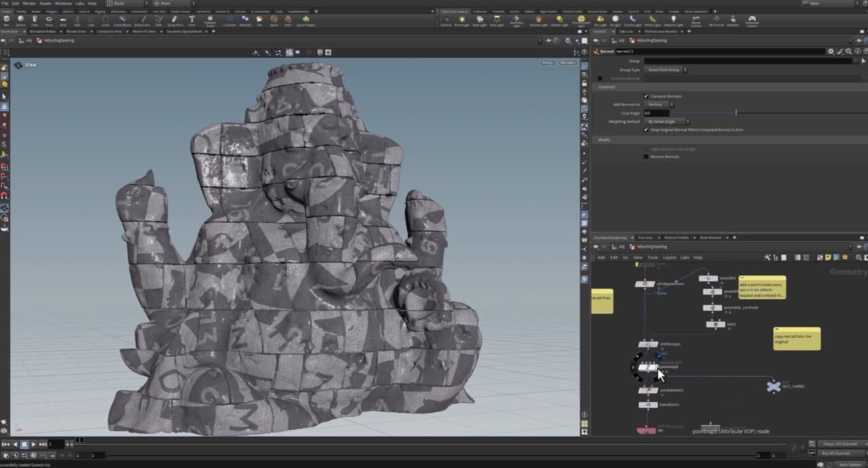Open the Labs menu in main menu bar
Screen dimensions: 868x468
click(x=80, y=3)
